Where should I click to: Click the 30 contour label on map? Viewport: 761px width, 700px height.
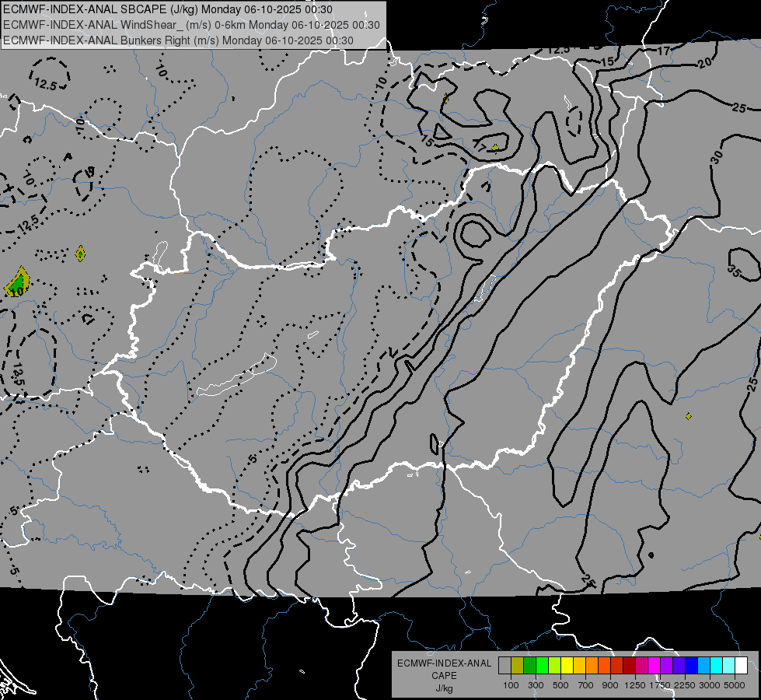point(717,157)
